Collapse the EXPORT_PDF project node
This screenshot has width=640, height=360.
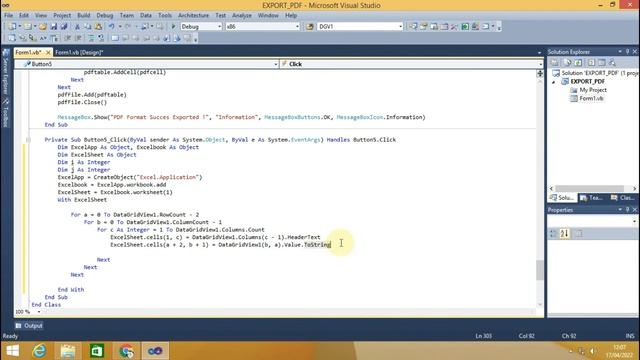pyautogui.click(x=554, y=82)
